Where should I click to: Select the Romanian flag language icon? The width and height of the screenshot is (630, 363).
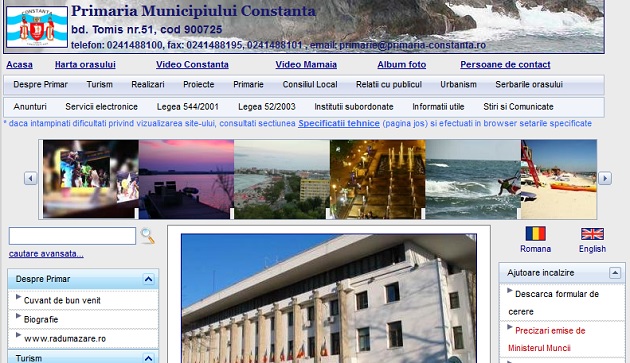(535, 234)
